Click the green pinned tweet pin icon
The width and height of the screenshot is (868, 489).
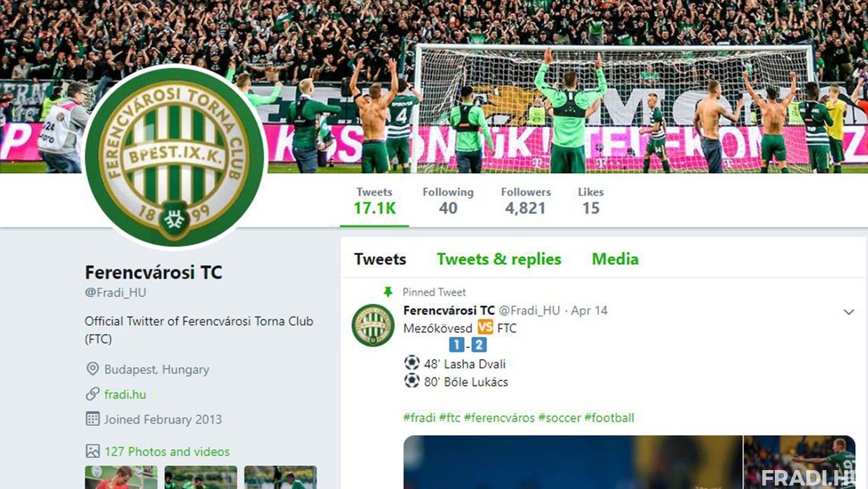[388, 292]
